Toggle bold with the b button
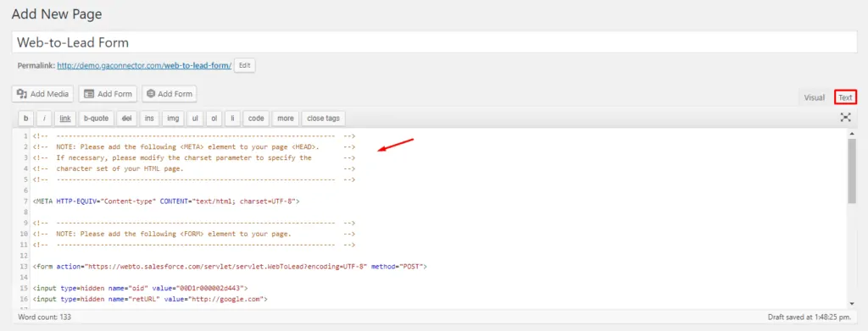Image resolution: width=868 pixels, height=331 pixels. coord(25,119)
